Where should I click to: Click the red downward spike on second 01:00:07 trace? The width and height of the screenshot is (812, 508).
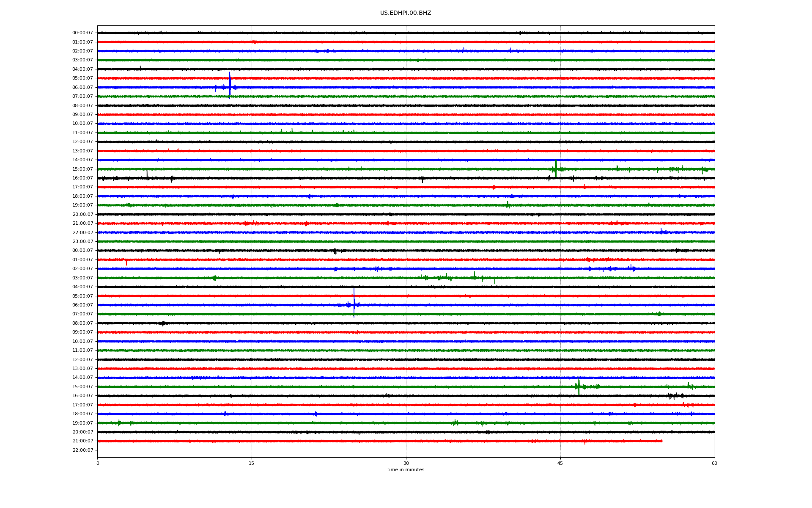coord(126,262)
